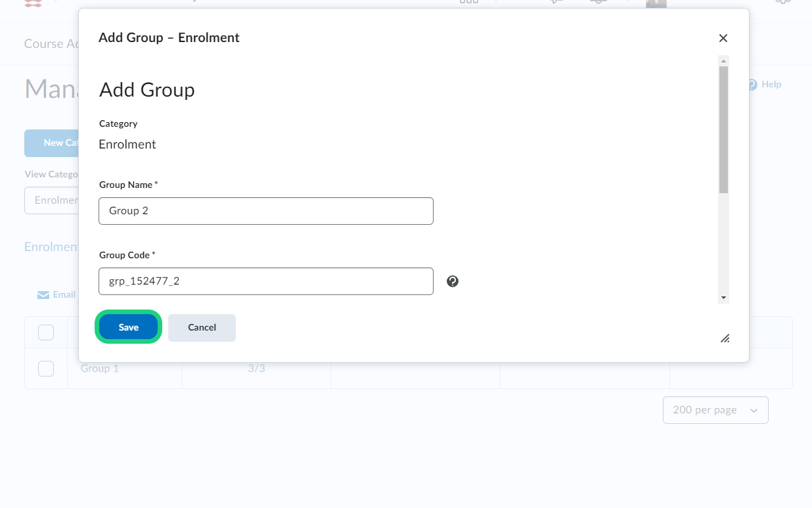Expand the View Categories Enrolment dropdown
Viewport: 812px width, 508px height.
point(53,200)
